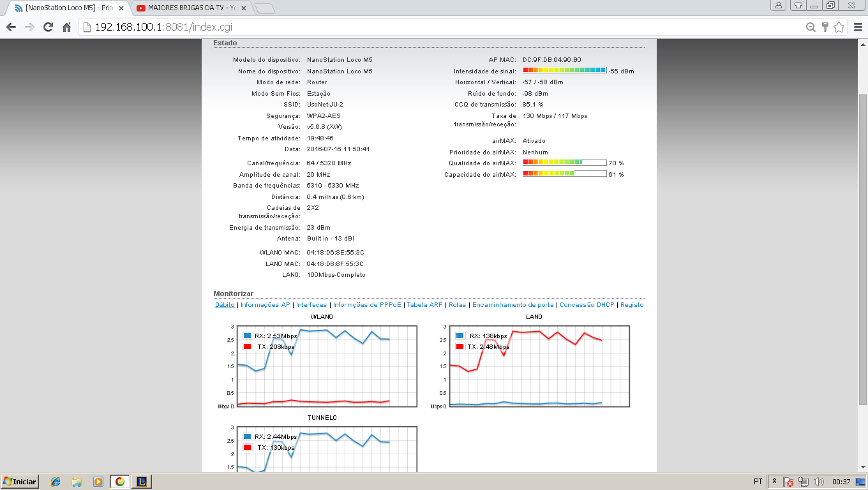Go to the browser home page
The width and height of the screenshot is (868, 490).
[66, 27]
